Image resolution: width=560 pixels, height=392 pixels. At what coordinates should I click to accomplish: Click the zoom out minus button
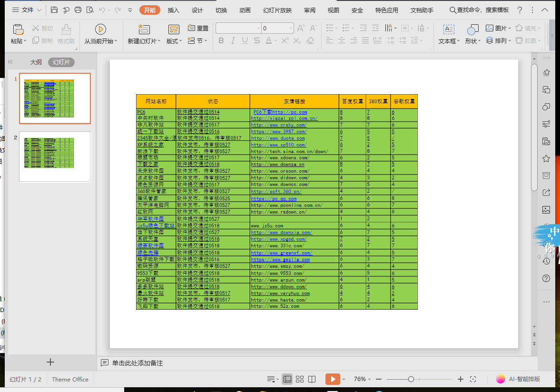click(379, 379)
